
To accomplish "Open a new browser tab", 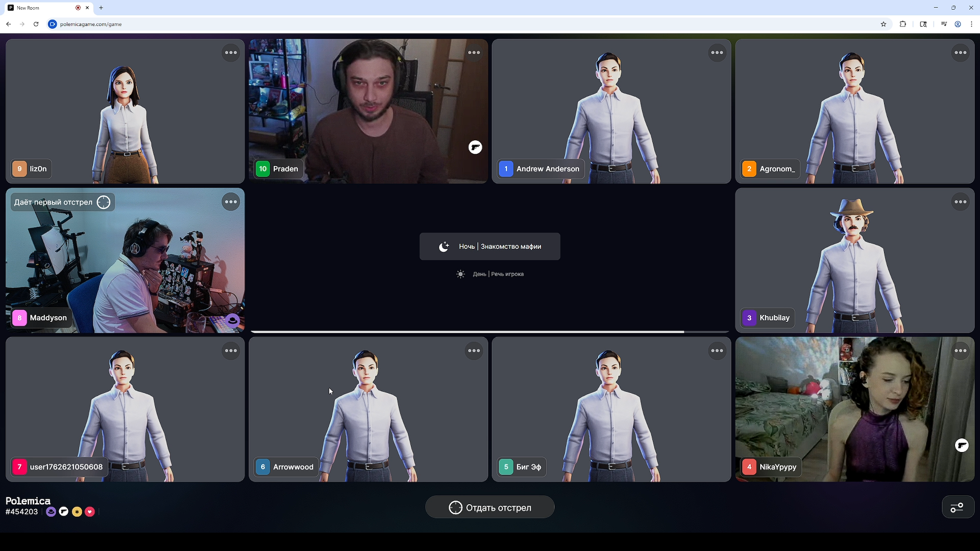I will 101,8.
